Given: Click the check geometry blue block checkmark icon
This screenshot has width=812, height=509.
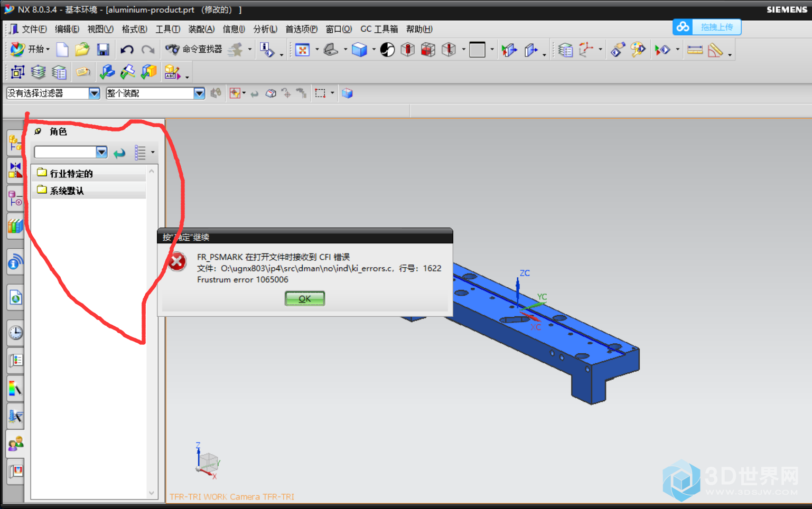Looking at the screenshot, I should click(x=107, y=72).
